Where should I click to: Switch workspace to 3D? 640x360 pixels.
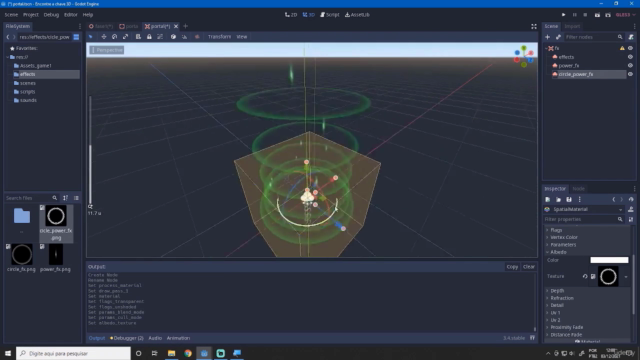click(x=309, y=15)
